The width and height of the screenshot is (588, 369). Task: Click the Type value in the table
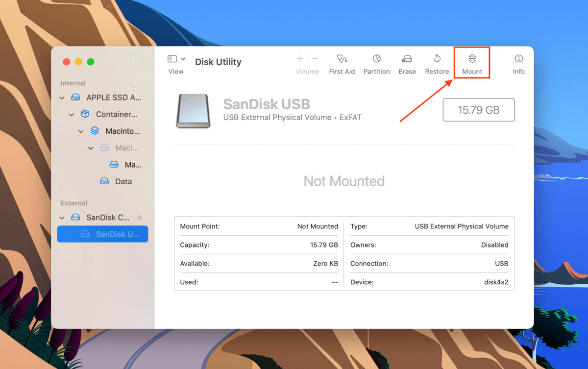click(x=462, y=226)
